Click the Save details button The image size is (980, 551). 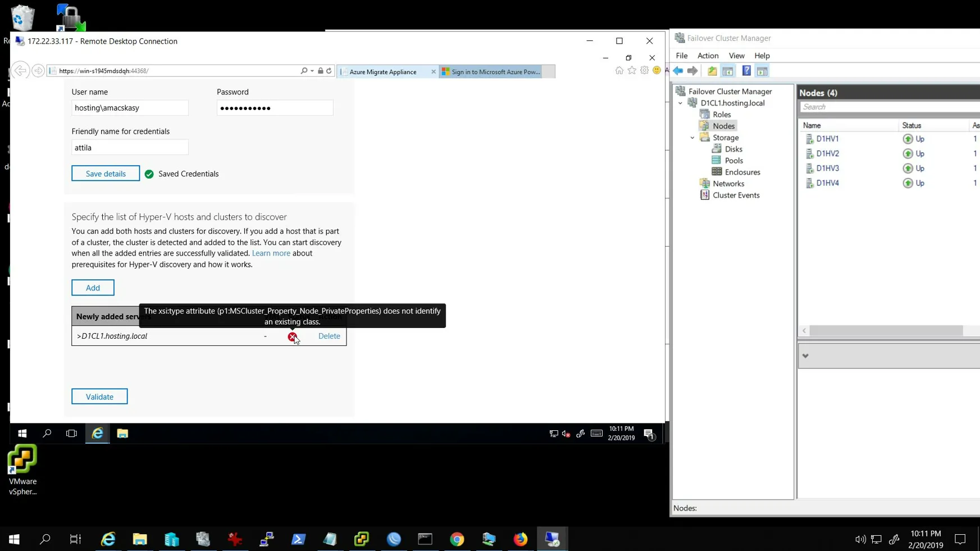tap(106, 174)
